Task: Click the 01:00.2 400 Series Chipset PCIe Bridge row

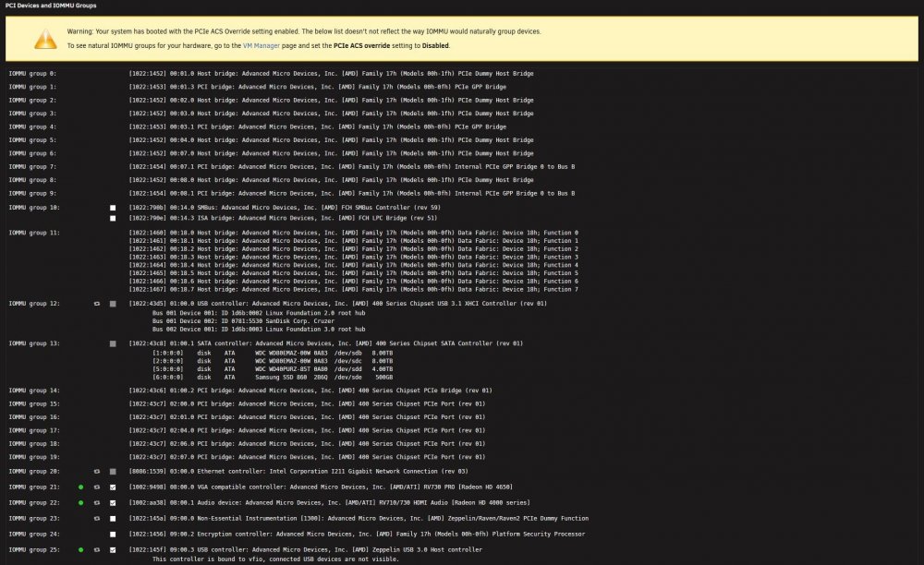Action: (310, 391)
